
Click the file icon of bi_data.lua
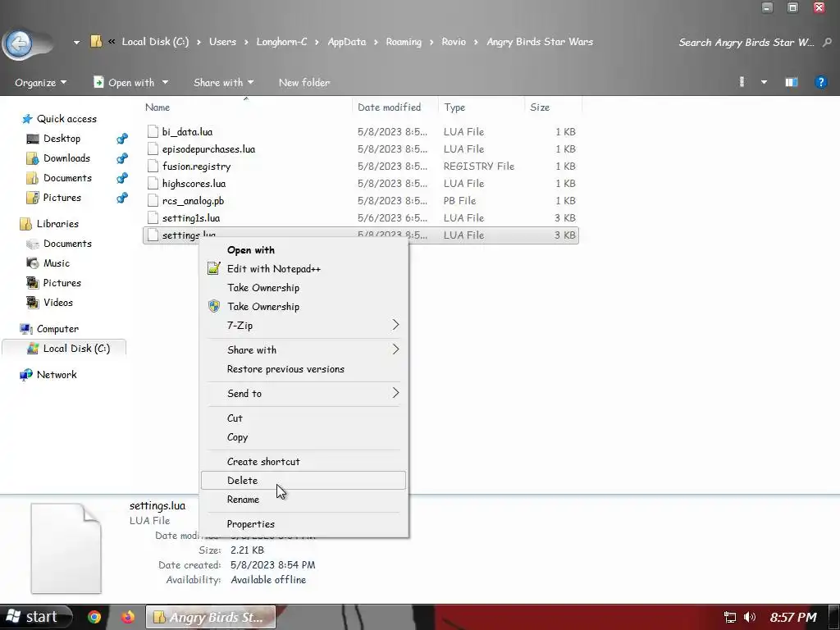[x=153, y=132]
